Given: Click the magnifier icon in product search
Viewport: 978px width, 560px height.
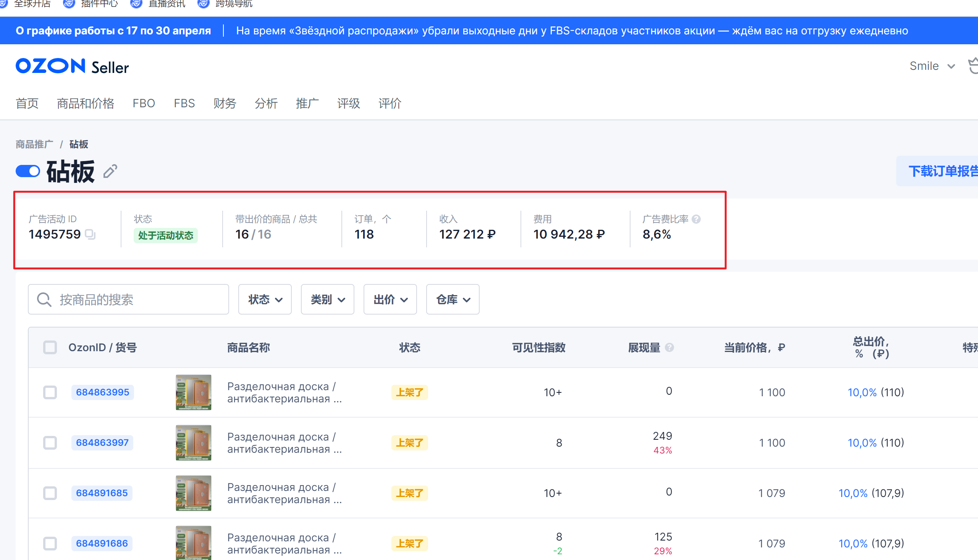Looking at the screenshot, I should tap(44, 299).
